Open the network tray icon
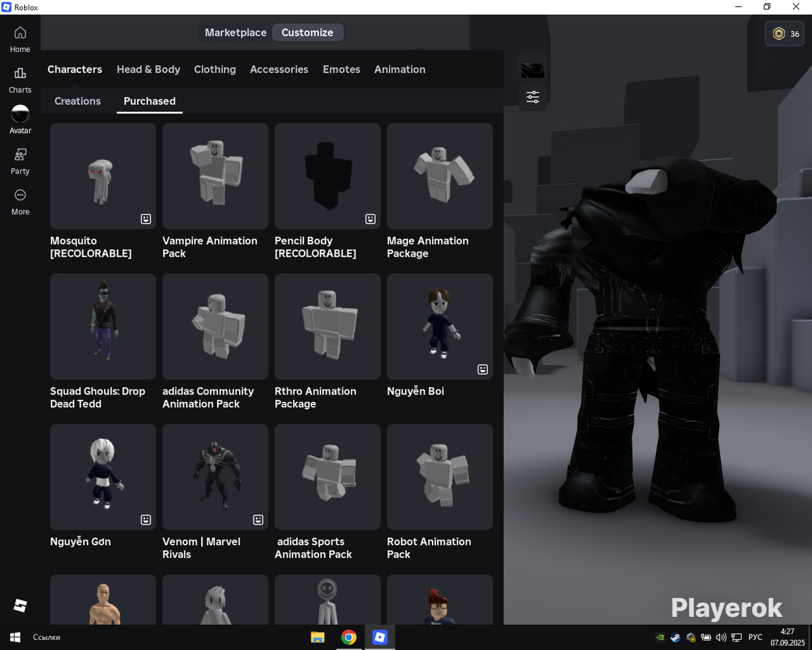 [x=737, y=638]
